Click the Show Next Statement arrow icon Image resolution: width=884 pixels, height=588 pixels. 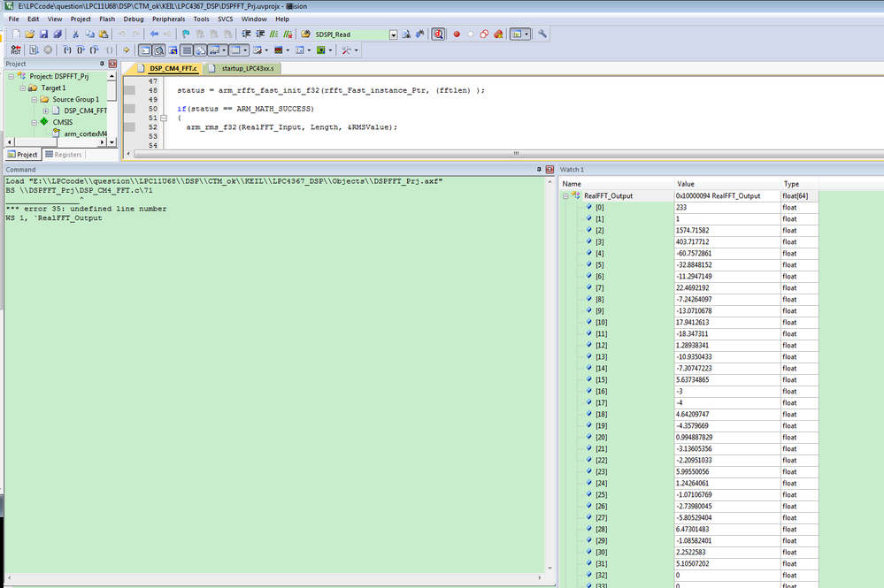[126, 50]
